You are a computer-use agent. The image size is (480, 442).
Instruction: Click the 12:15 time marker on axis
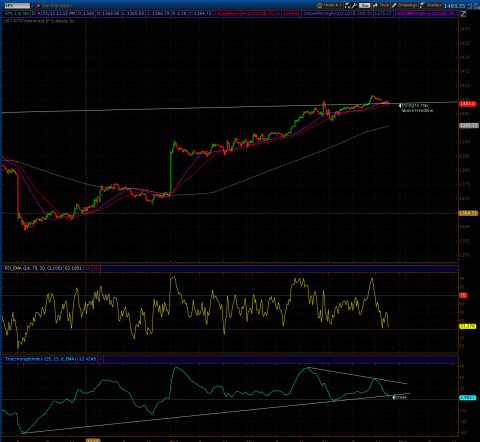[93, 440]
